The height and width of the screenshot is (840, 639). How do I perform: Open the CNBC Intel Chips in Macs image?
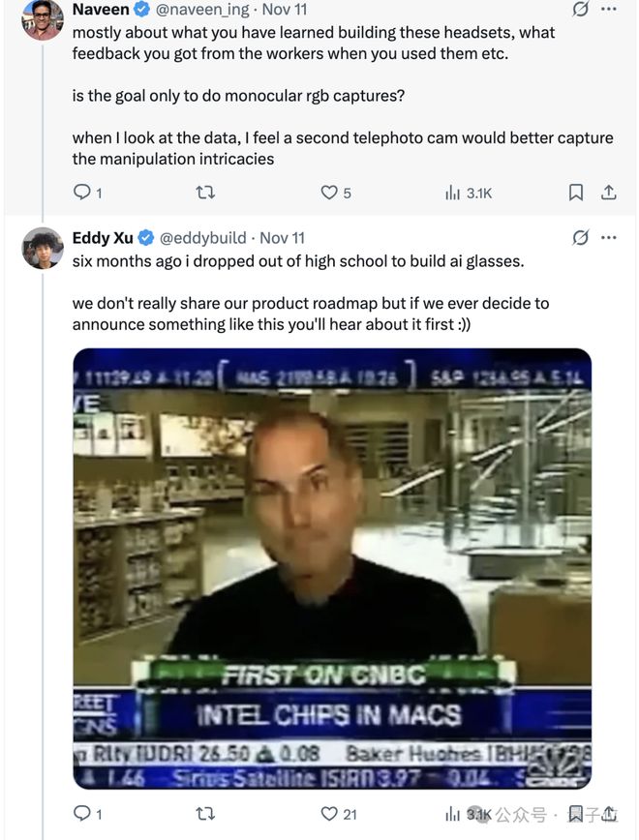[332, 568]
